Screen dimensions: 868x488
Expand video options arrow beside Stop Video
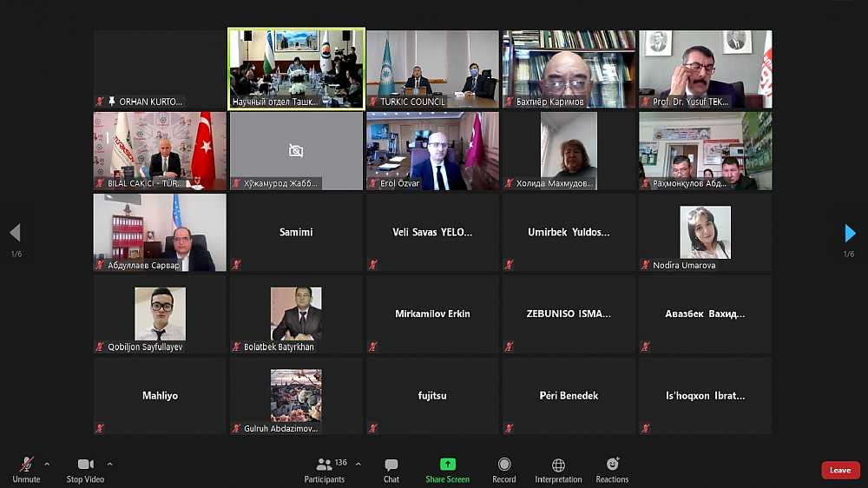(x=109, y=464)
